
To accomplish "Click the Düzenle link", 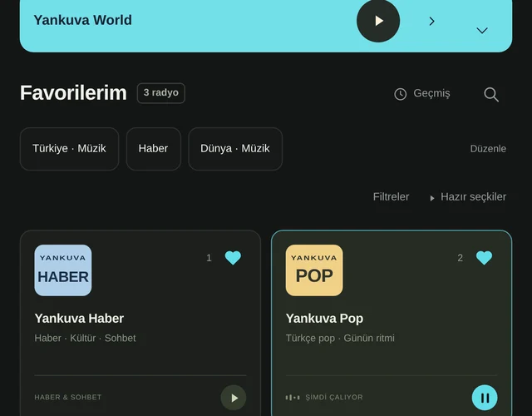I will tap(488, 149).
